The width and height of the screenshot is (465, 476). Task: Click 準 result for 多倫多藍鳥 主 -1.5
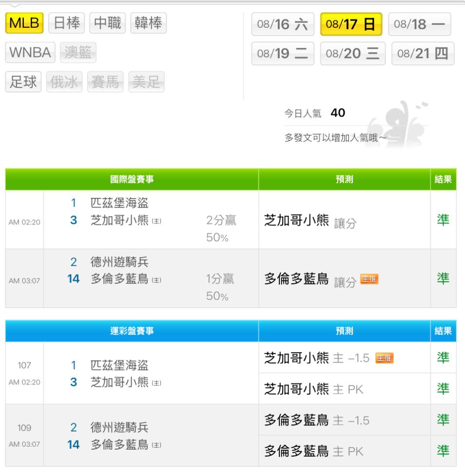443,420
